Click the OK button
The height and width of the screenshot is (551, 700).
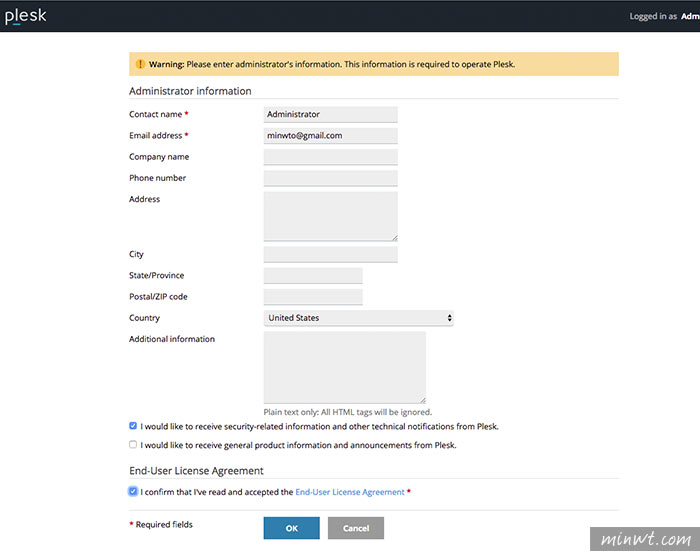coord(292,528)
